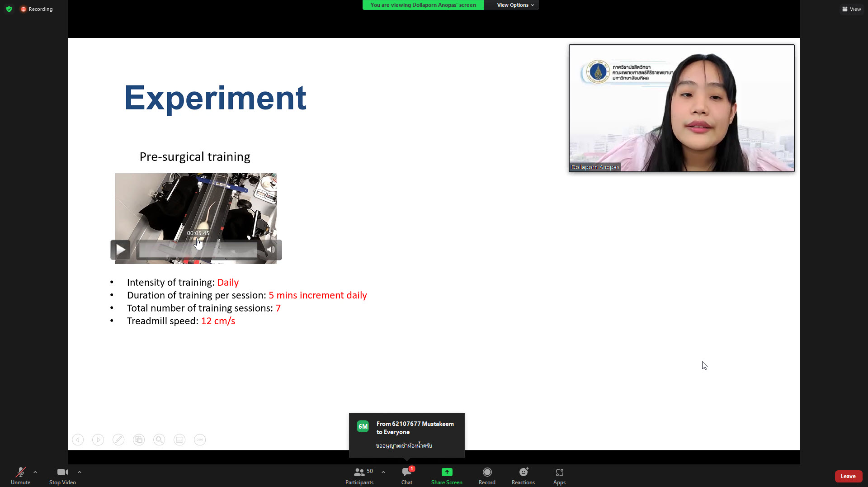The height and width of the screenshot is (487, 868).
Task: Click the next slide arrow
Action: coord(98,440)
